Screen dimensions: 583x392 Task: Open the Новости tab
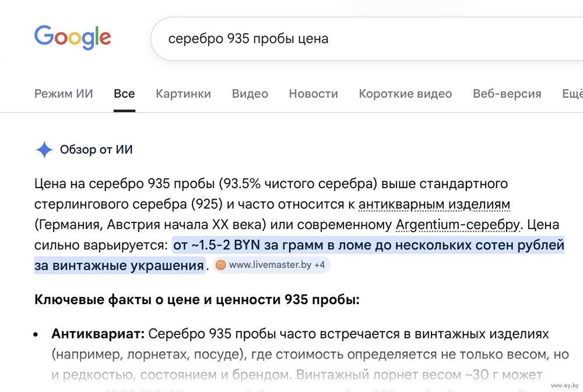click(x=313, y=94)
